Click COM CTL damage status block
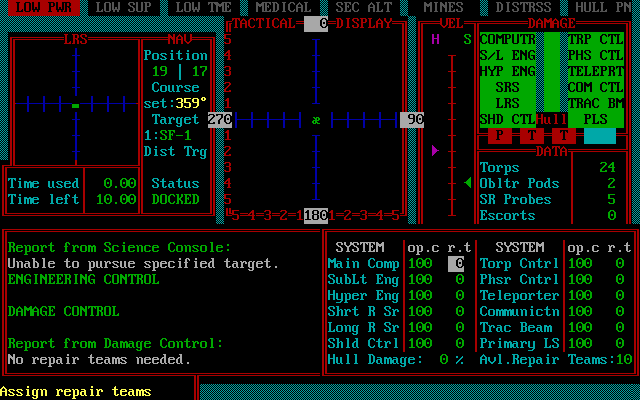640x400 pixels. (596, 87)
